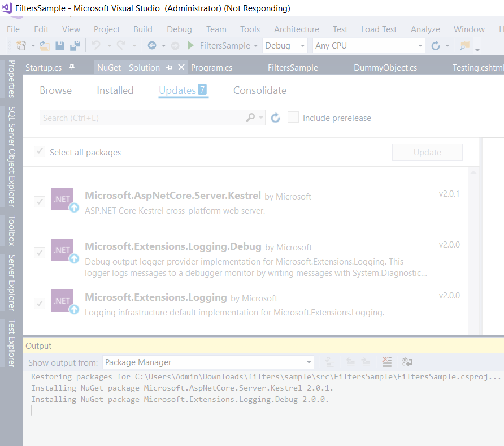Open the Analyze menu
The height and width of the screenshot is (446, 504).
point(425,29)
